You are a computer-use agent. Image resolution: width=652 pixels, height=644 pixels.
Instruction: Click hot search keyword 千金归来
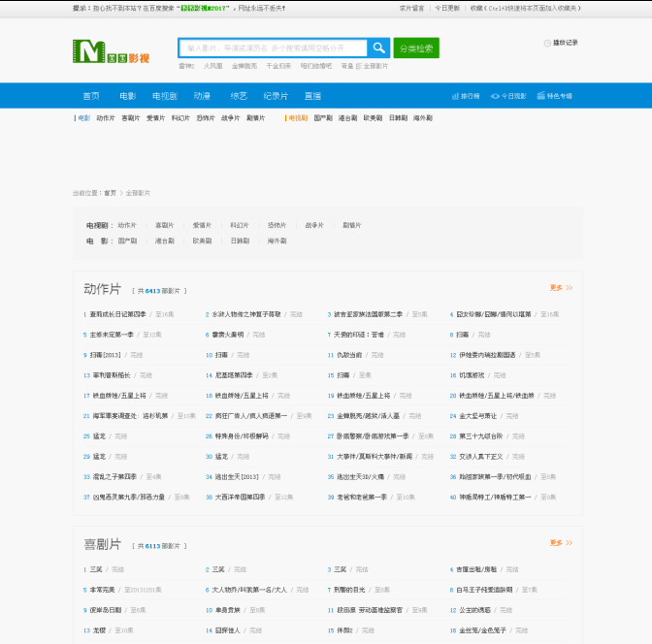click(278, 66)
